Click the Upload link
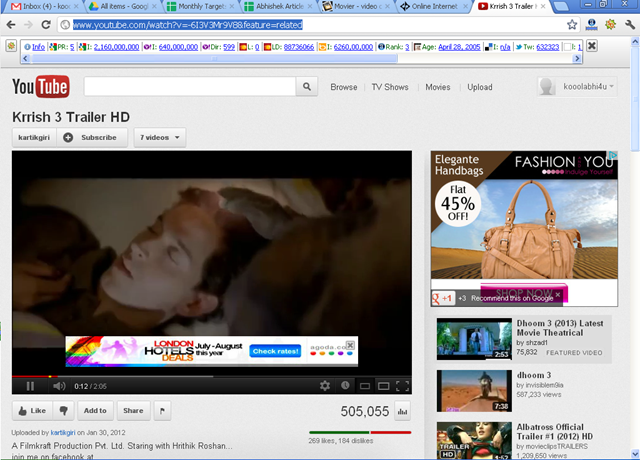Screen dimensions: 640x460 (480, 87)
